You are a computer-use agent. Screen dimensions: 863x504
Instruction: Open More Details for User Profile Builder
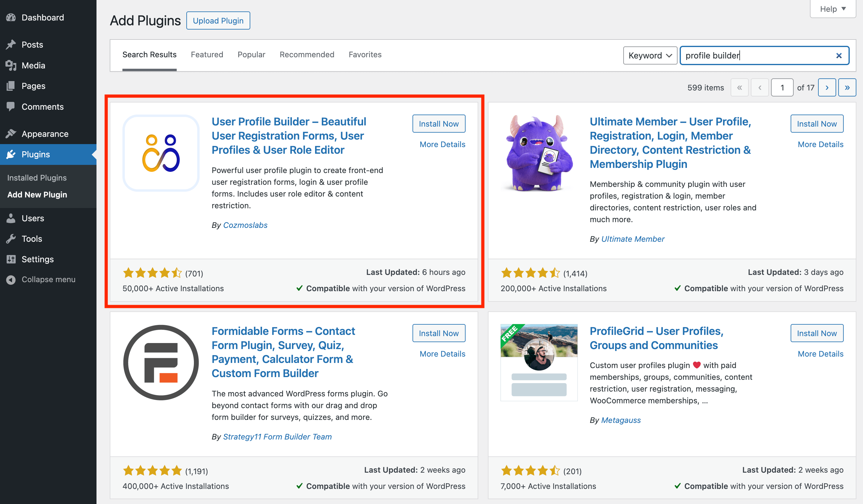[442, 144]
